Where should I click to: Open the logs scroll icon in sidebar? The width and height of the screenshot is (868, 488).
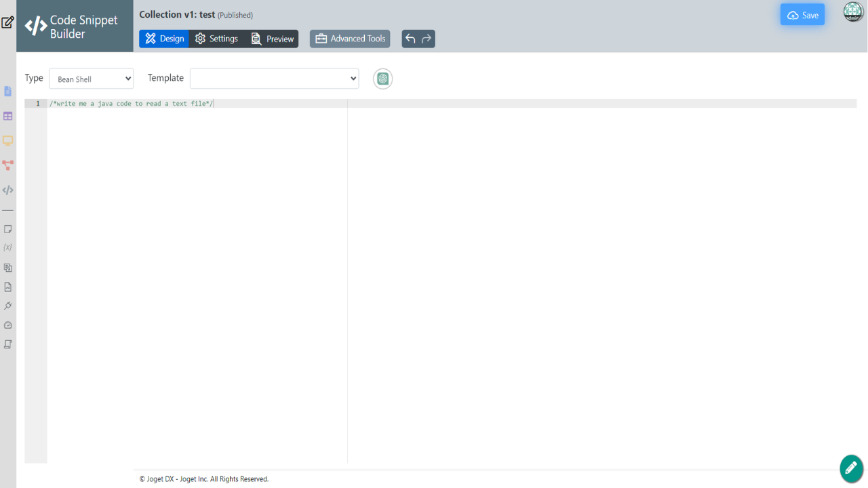8,344
